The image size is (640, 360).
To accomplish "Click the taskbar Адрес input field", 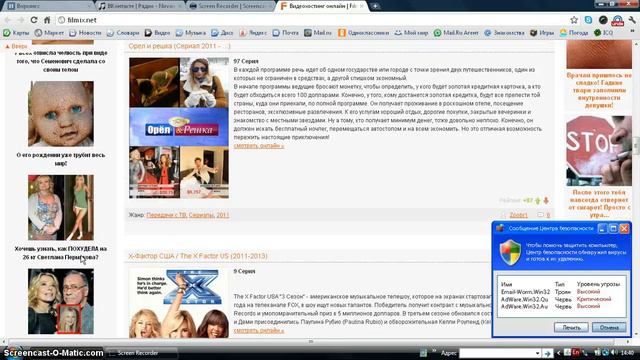I will tap(497, 353).
